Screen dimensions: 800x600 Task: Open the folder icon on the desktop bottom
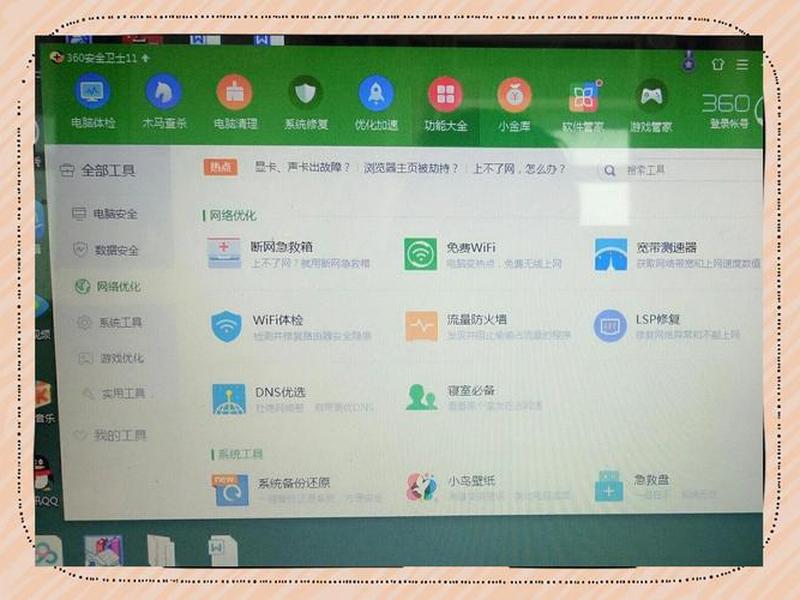pos(161,550)
